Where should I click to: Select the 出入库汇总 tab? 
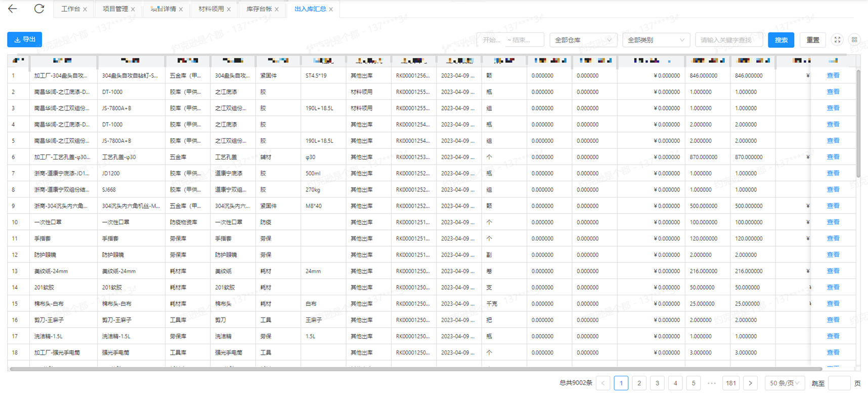[x=310, y=9]
